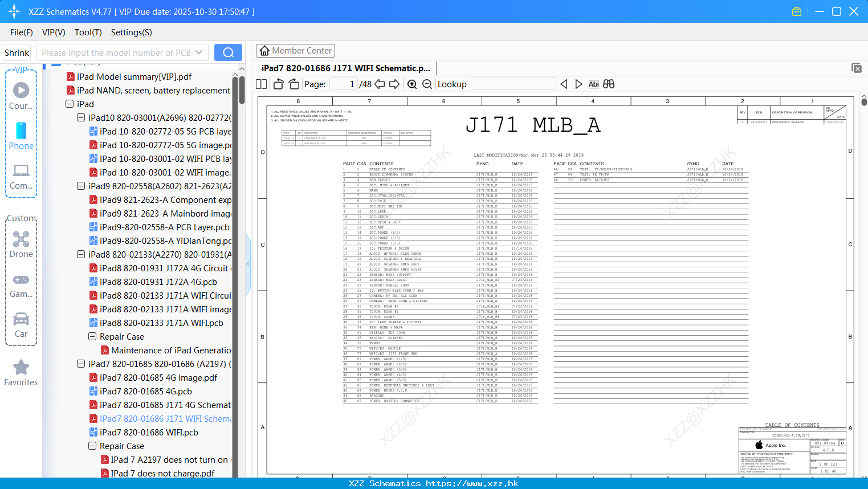The width and height of the screenshot is (868, 489).
Task: Go to the next page arrow
Action: pos(394,84)
